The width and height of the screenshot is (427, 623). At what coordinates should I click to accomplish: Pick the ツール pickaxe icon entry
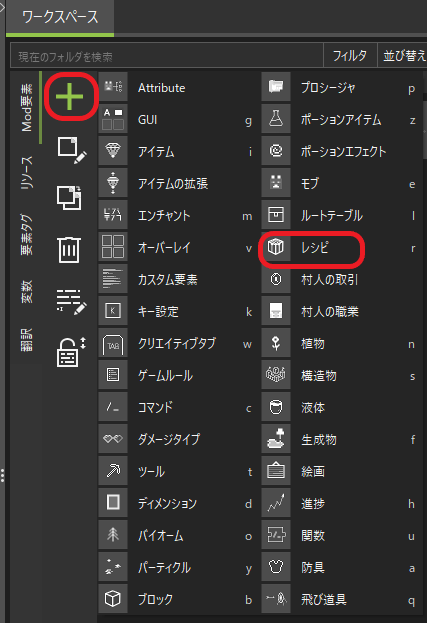pyautogui.click(x=113, y=471)
